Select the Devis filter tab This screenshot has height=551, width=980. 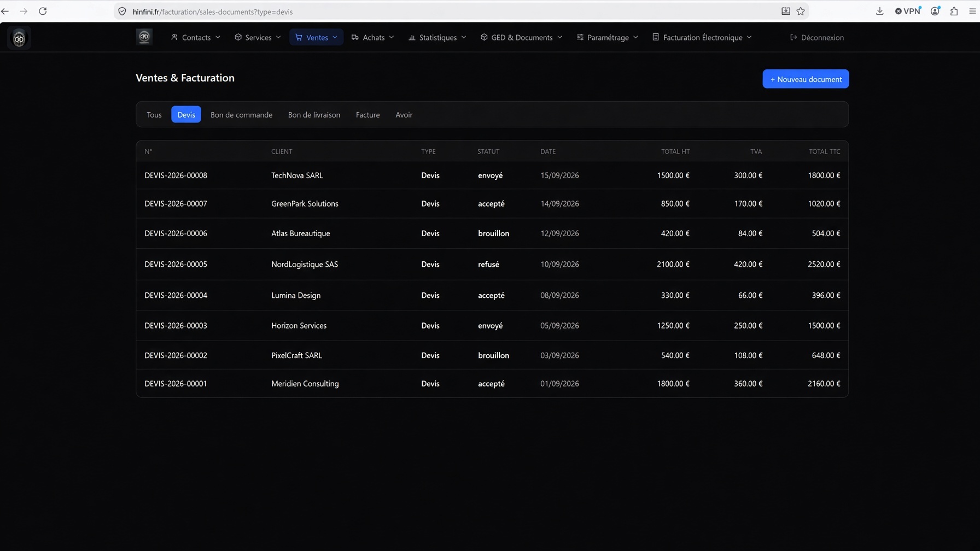click(186, 114)
